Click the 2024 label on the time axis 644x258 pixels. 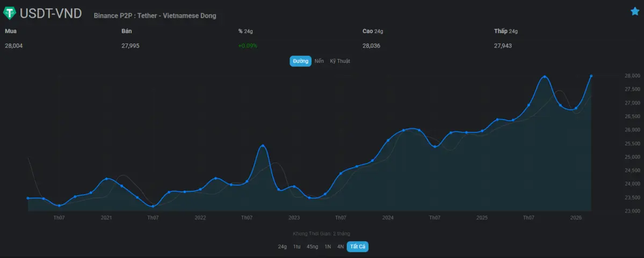point(388,218)
